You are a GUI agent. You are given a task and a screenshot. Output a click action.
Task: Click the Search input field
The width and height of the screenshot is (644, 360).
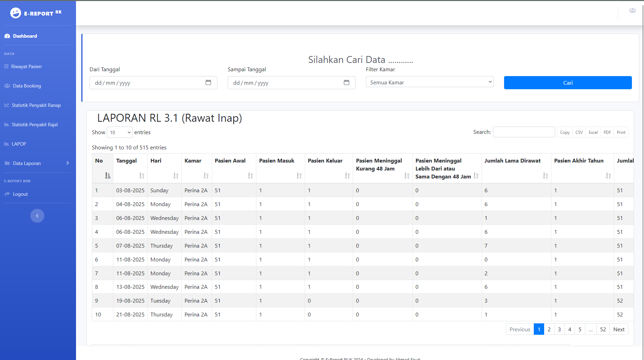click(x=524, y=132)
